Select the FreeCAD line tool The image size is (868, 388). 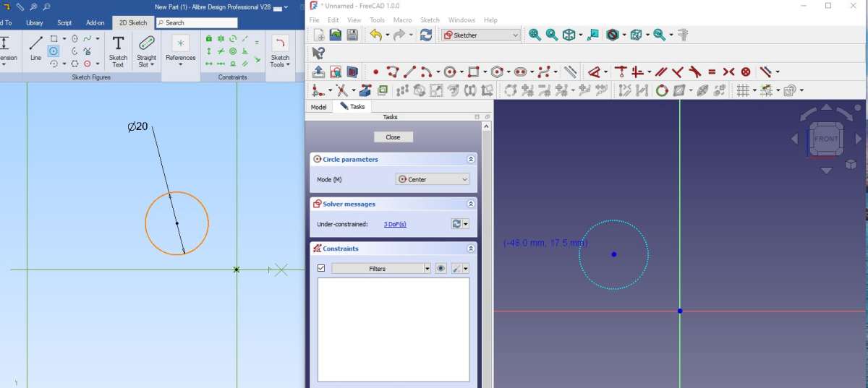click(x=409, y=72)
